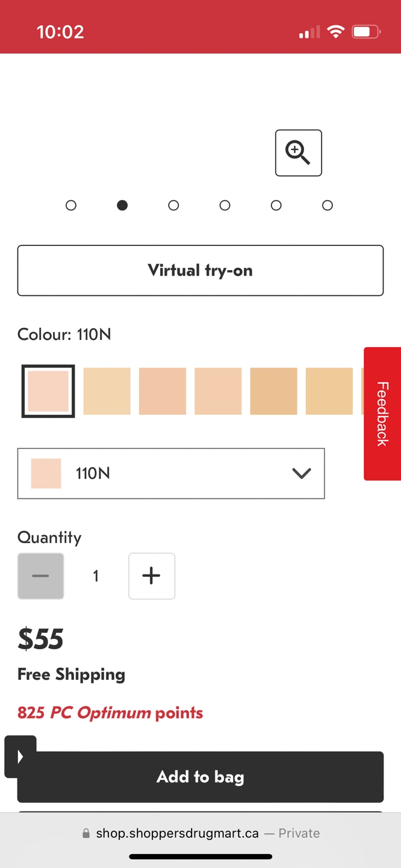Pick the second shade swatch
The height and width of the screenshot is (868, 401).
107,391
